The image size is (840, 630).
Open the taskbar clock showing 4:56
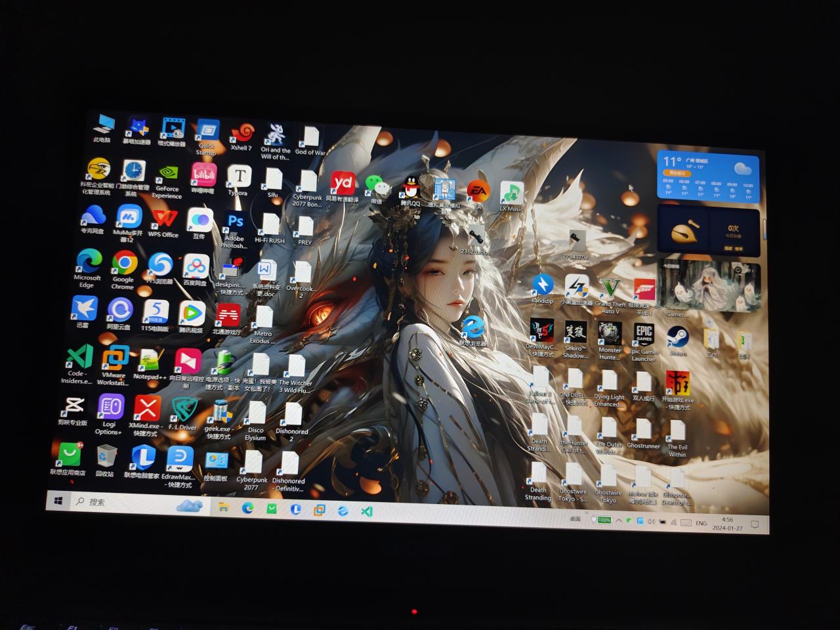727,524
